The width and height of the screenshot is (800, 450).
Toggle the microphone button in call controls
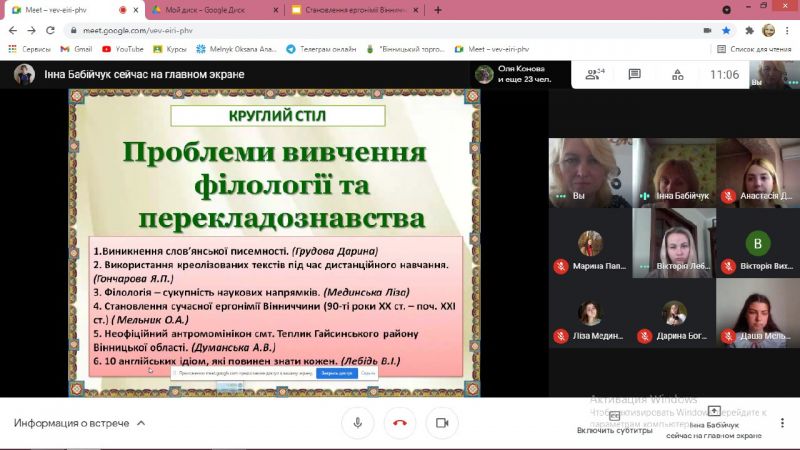click(x=358, y=423)
